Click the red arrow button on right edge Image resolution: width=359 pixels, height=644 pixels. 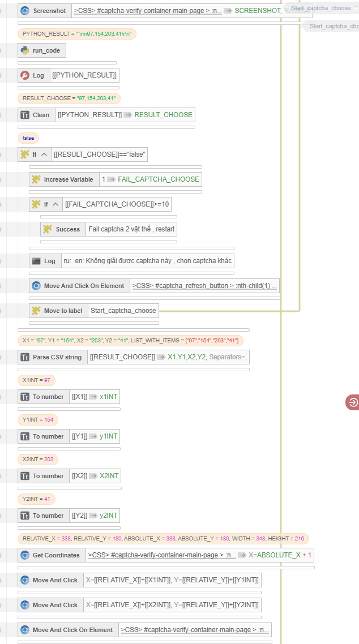[352, 402]
